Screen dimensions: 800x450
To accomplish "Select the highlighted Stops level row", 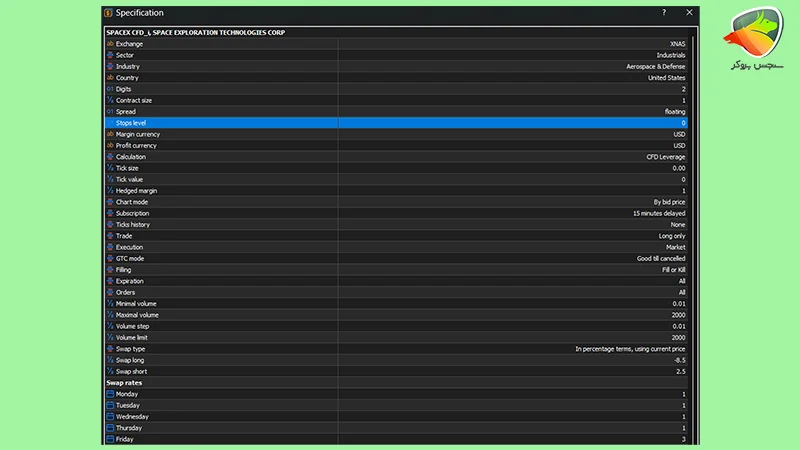I will coord(396,123).
